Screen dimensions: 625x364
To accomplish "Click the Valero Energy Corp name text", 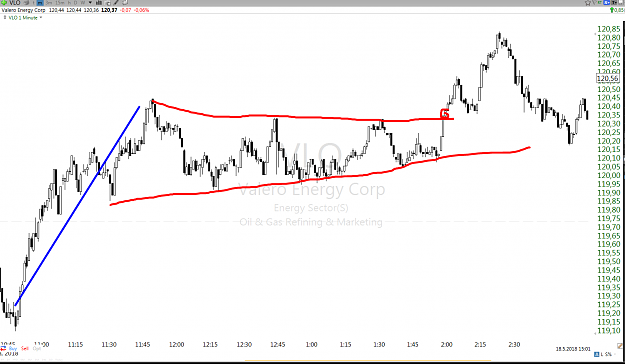I will pyautogui.click(x=23, y=10).
